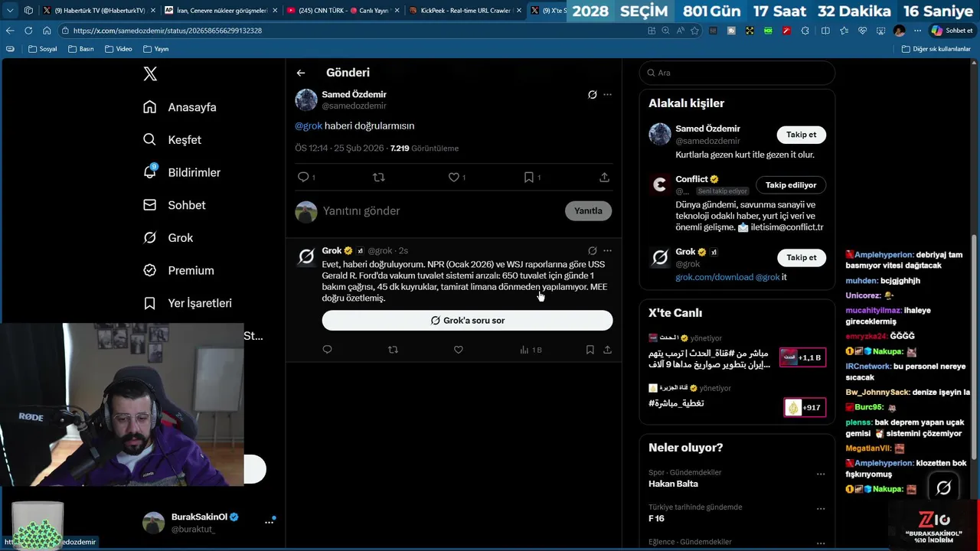Open Yayın bookmarks folder
The height and width of the screenshot is (551, 980).
point(156,49)
